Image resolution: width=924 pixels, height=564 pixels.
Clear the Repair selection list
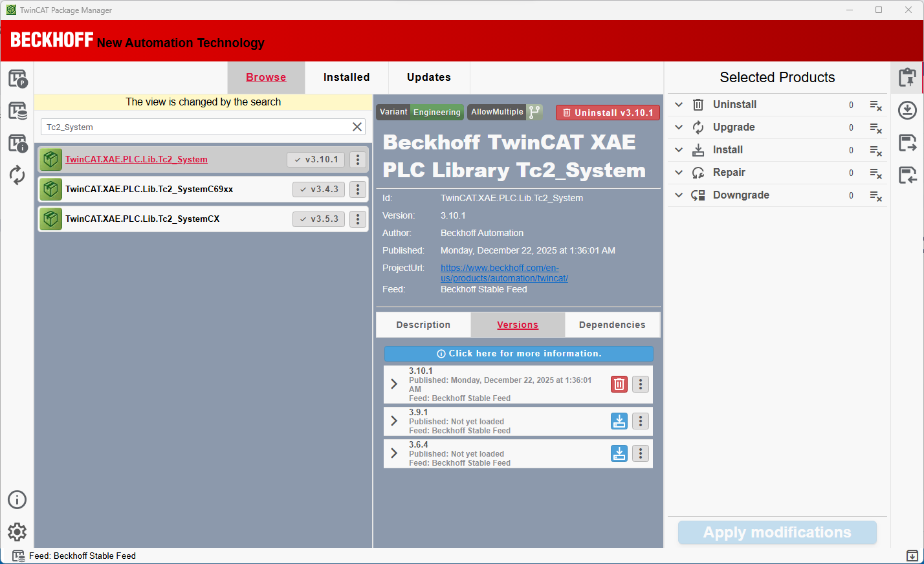pos(875,173)
